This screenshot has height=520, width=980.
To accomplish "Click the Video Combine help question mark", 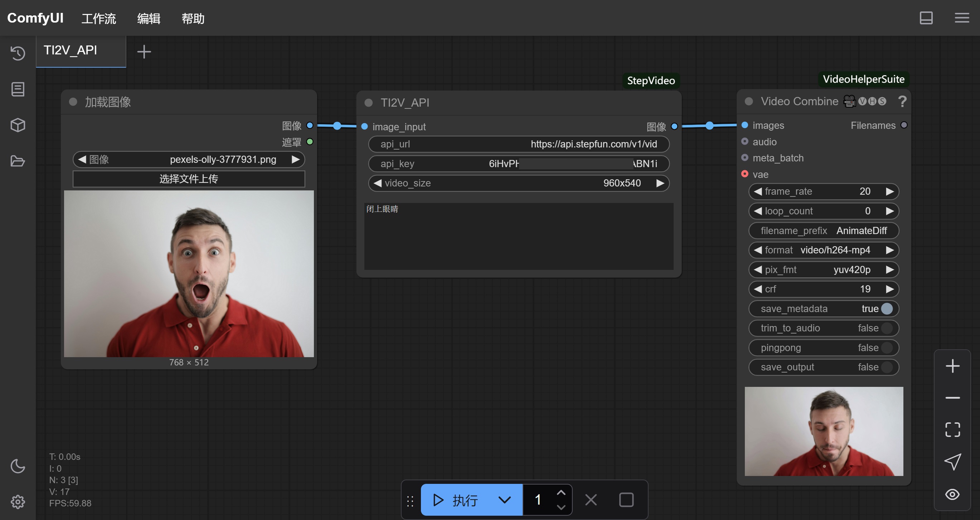I will 902,102.
